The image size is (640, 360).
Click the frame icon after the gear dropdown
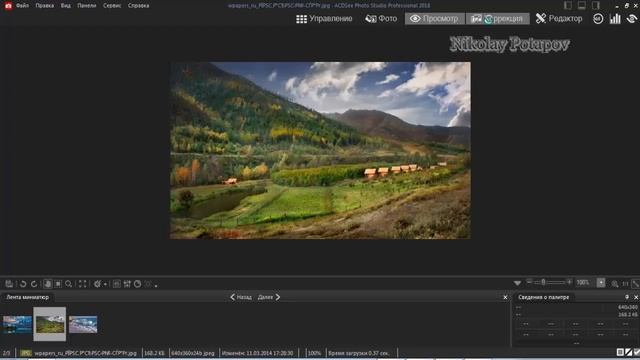[116, 284]
